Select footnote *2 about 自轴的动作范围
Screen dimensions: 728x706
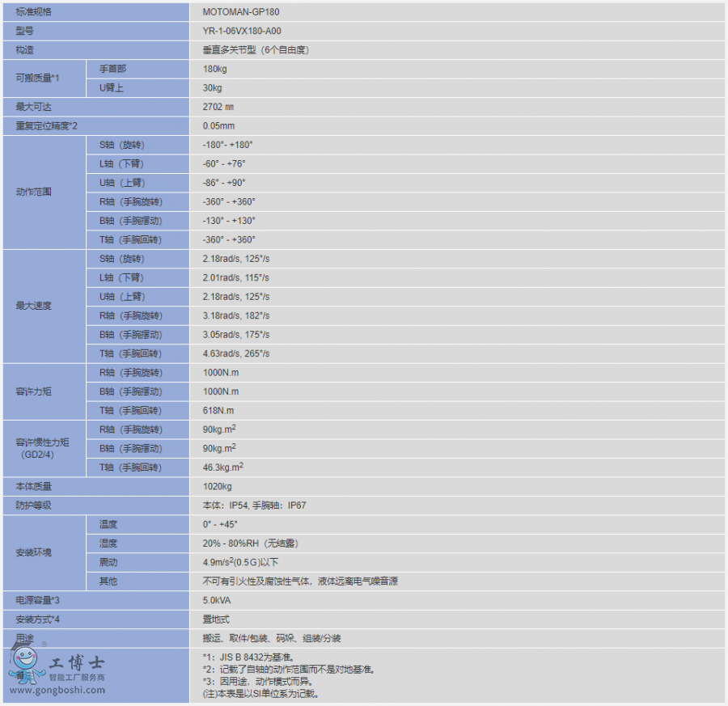pyautogui.click(x=289, y=670)
